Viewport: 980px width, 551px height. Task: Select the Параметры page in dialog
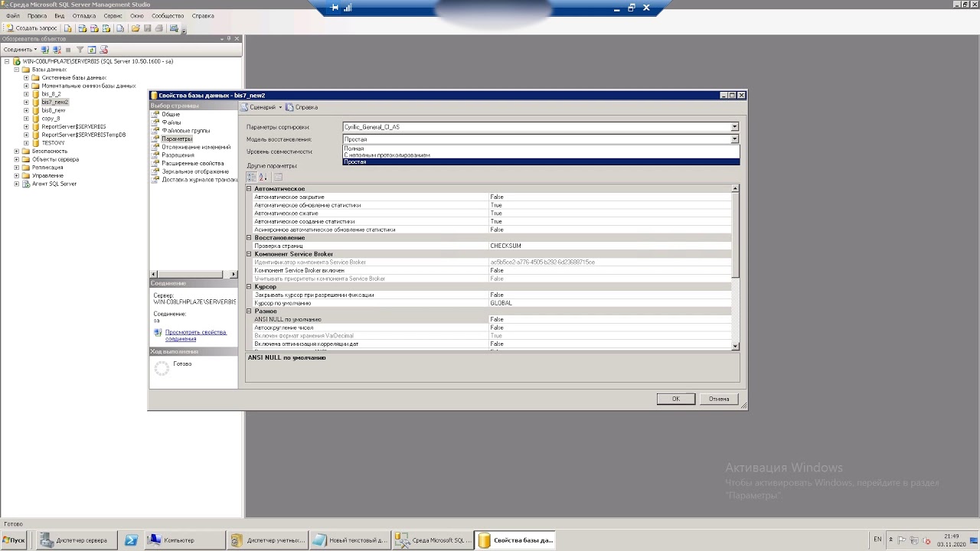(x=177, y=139)
